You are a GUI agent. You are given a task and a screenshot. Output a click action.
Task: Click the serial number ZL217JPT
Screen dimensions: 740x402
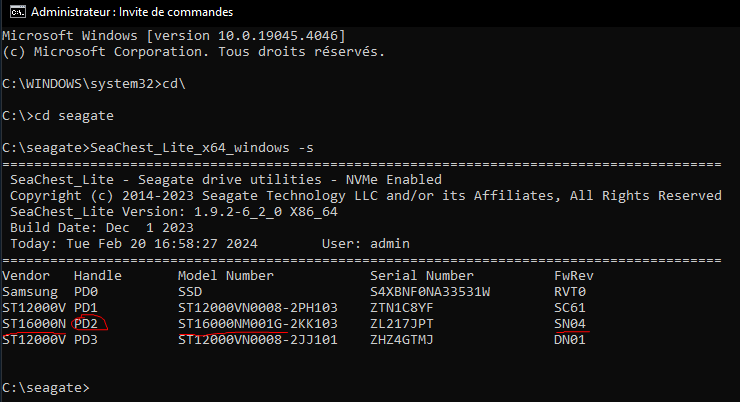(x=402, y=324)
